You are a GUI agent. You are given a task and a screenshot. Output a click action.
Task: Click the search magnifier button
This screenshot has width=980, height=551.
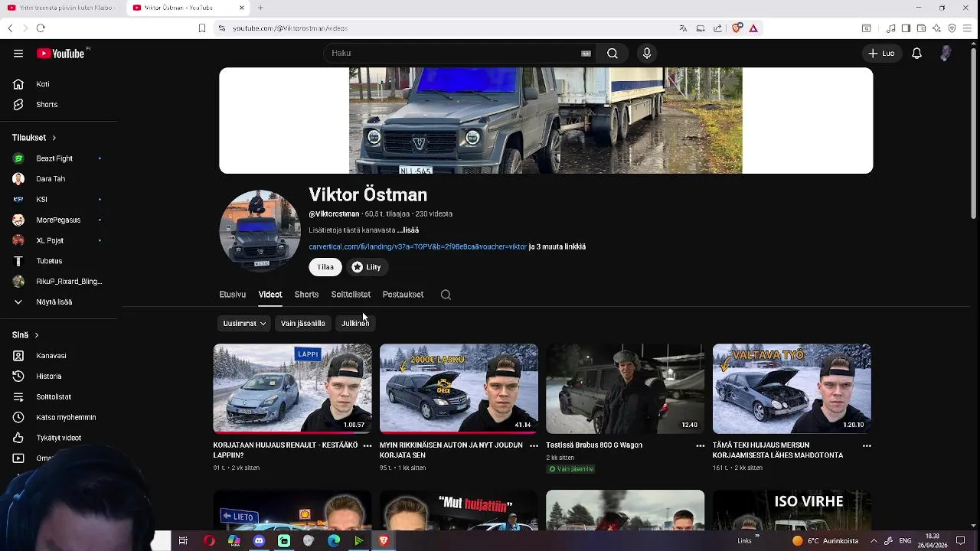612,54
